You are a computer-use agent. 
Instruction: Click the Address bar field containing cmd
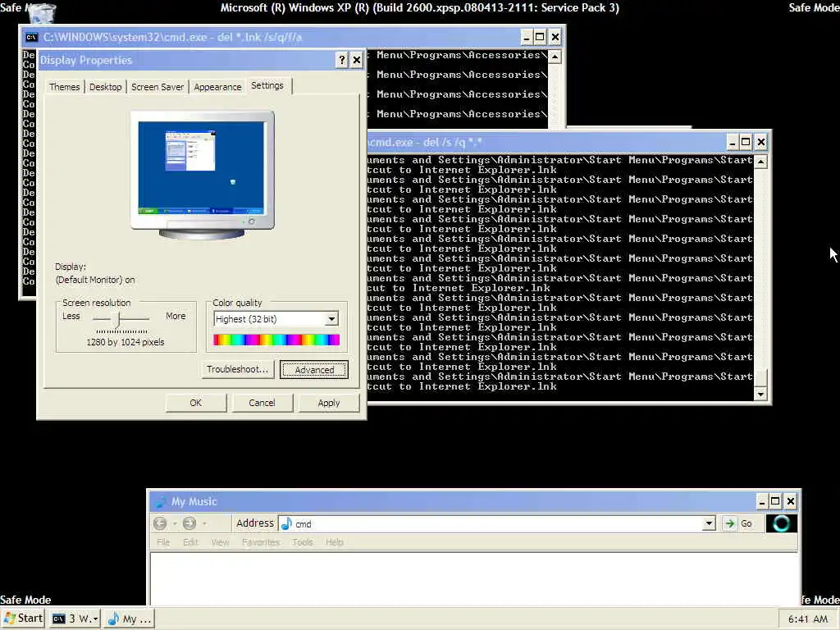pos(498,524)
